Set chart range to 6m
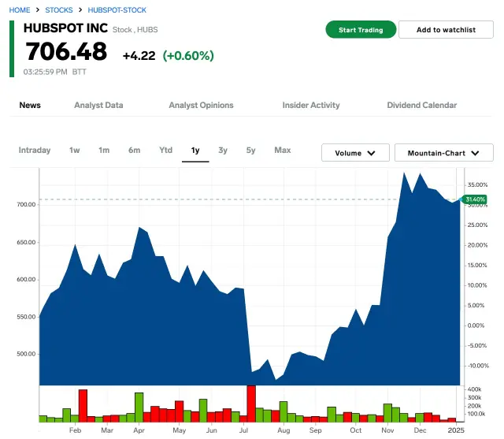Screen dimensions: 504x439 coord(135,150)
